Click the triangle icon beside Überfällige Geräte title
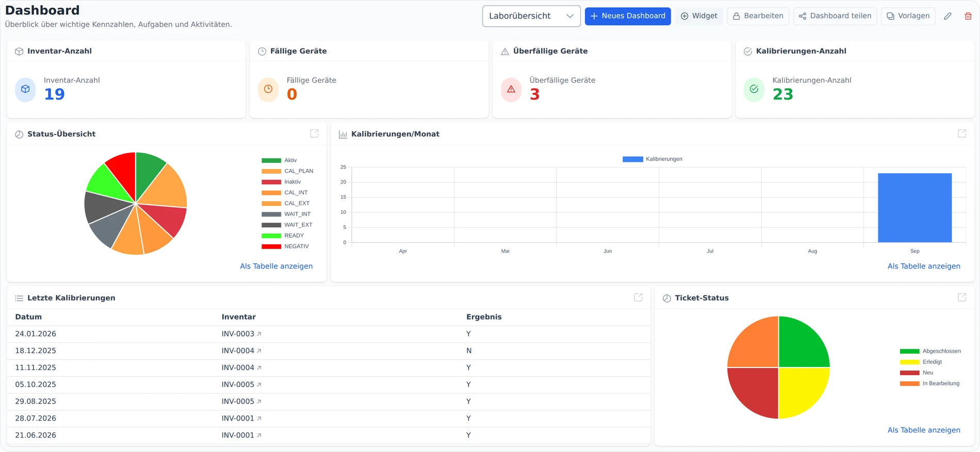 point(505,52)
